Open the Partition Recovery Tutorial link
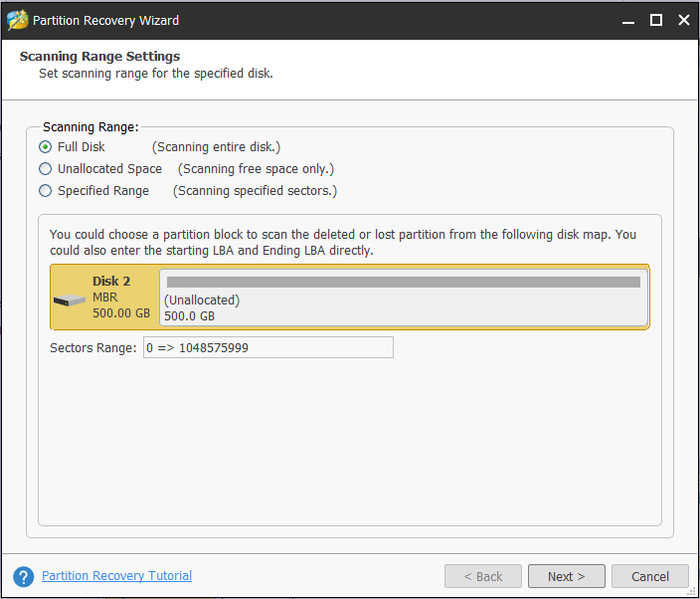The image size is (700, 599). [117, 575]
